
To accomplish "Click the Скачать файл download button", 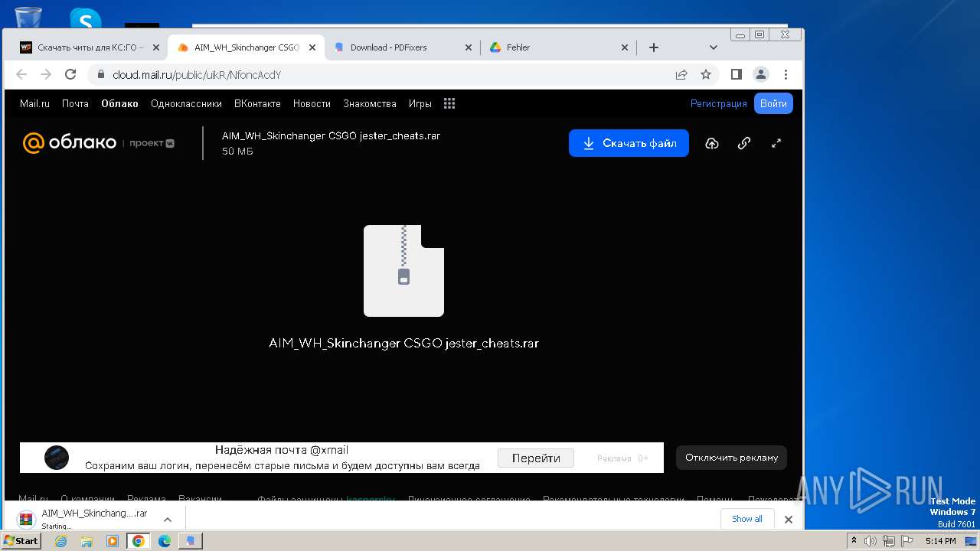I will 629,143.
